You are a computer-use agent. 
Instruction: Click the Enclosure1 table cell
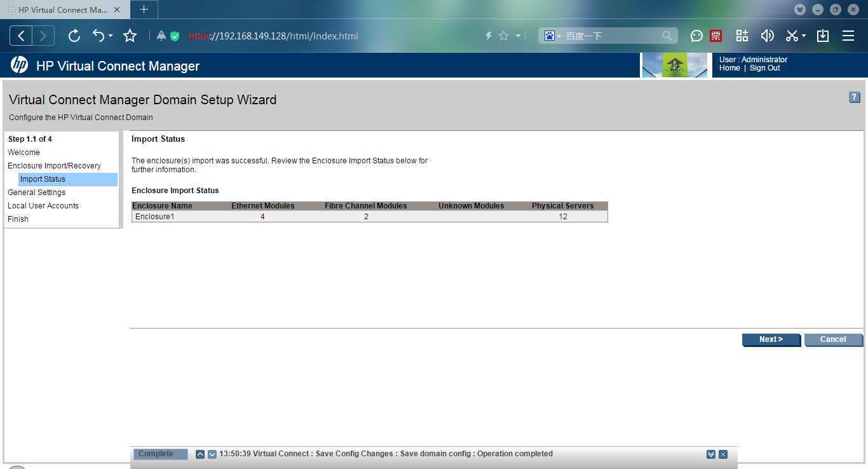(x=155, y=217)
